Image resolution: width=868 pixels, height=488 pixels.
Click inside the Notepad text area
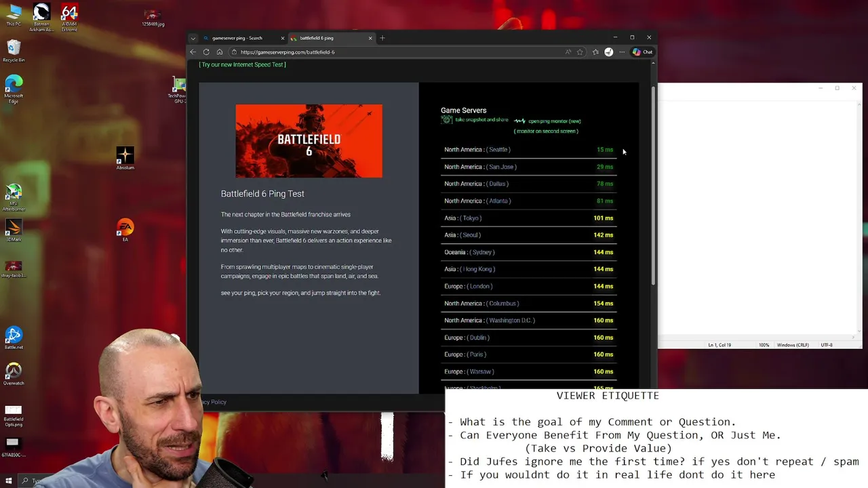point(756,217)
